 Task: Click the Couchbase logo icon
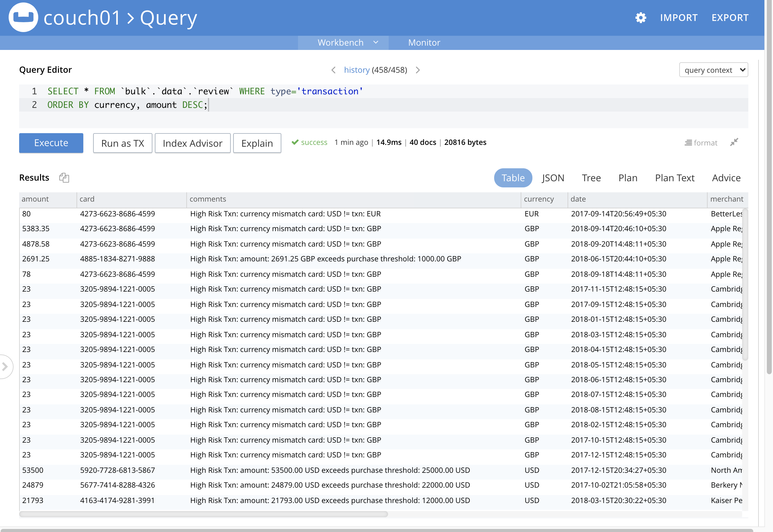[x=23, y=17]
